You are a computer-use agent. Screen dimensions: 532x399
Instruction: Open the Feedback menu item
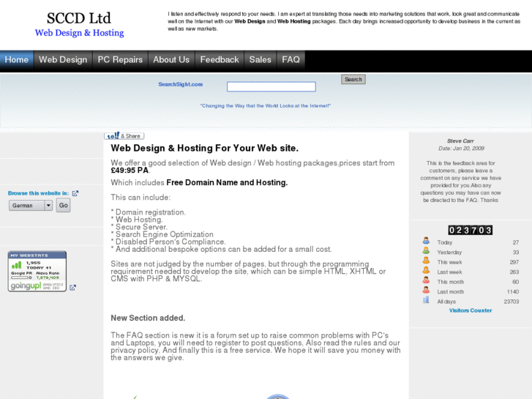coord(220,60)
